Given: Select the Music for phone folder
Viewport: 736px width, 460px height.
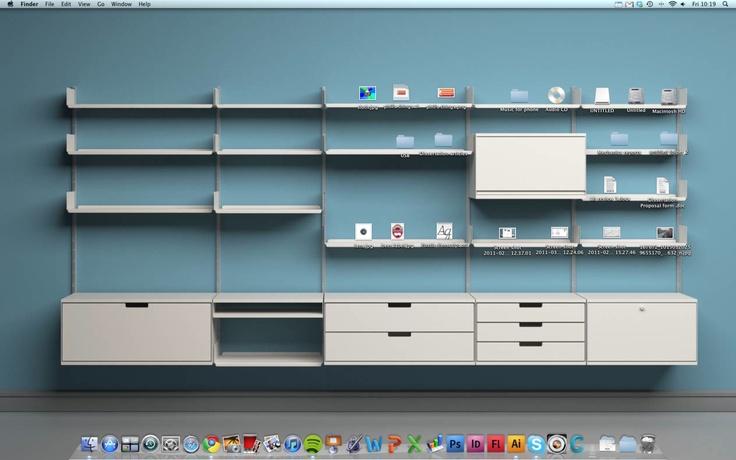Looking at the screenshot, I should (x=519, y=96).
